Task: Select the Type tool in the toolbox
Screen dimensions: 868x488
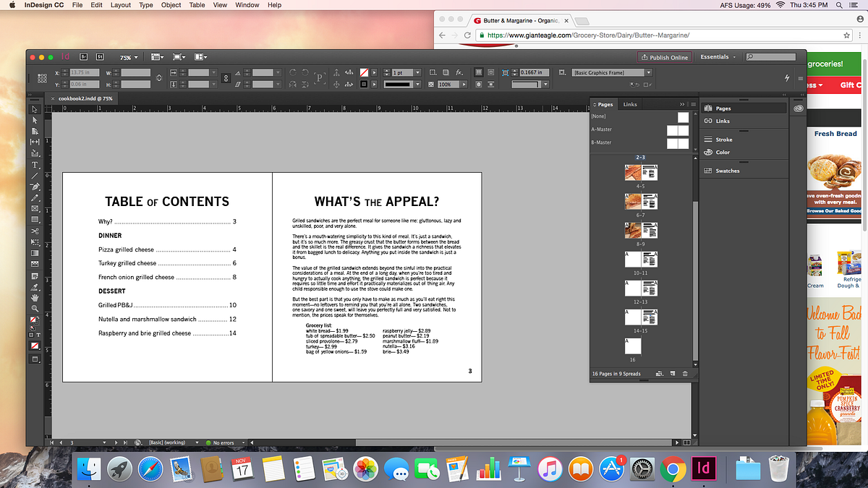Action: pos(34,165)
